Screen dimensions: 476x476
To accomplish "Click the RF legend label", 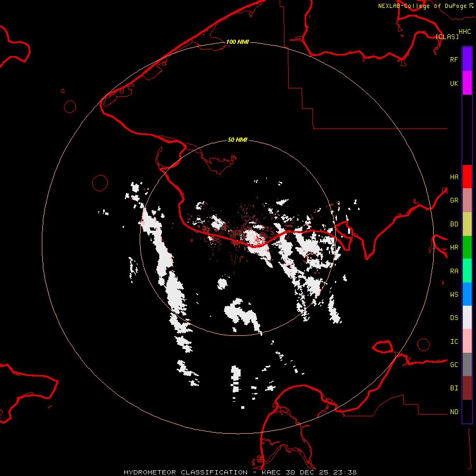I will tap(454, 59).
